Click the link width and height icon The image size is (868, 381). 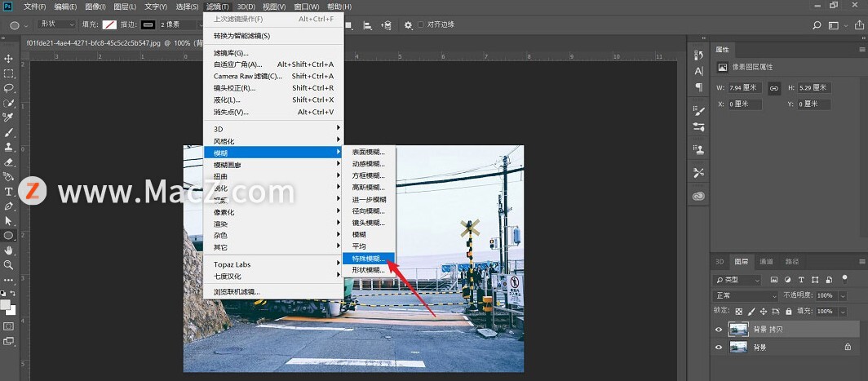[x=774, y=87]
